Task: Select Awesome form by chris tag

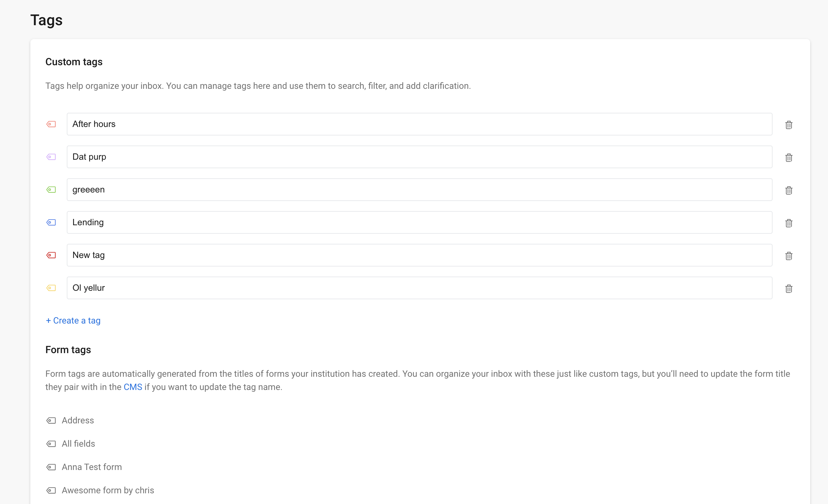Action: [107, 490]
